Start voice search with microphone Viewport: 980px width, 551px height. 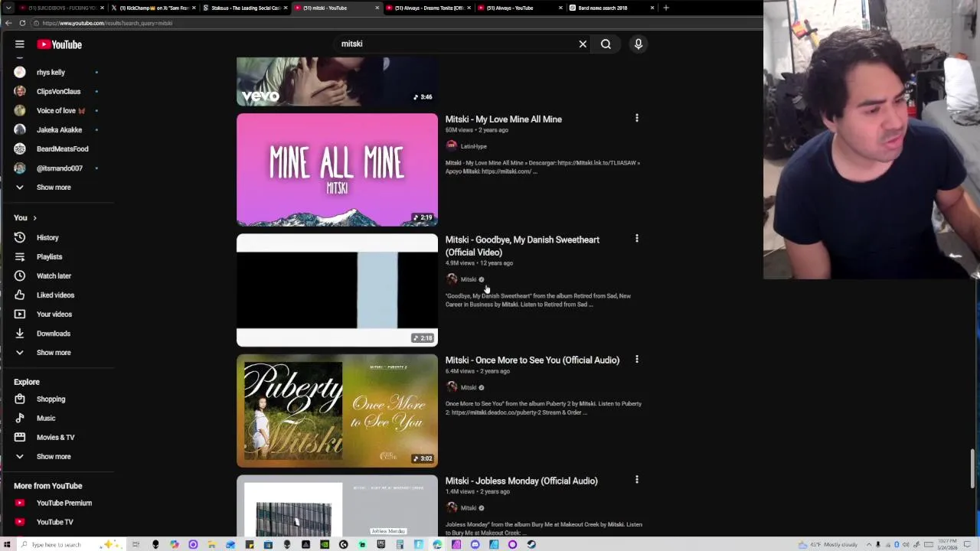tap(638, 44)
